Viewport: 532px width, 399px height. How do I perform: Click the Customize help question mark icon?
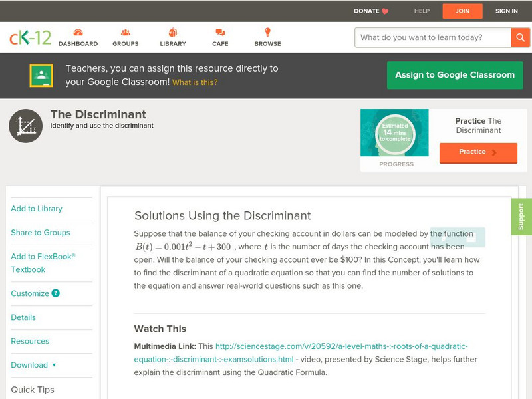56,293
